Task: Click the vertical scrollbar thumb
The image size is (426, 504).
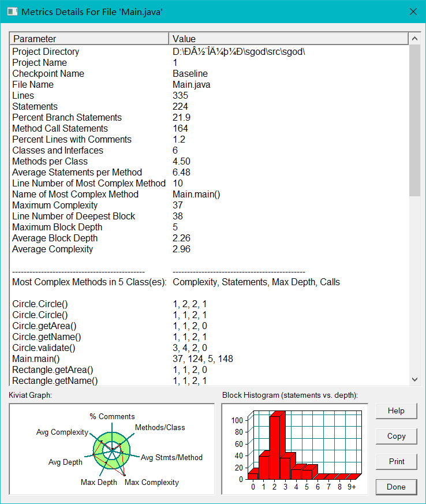Action: (x=415, y=120)
